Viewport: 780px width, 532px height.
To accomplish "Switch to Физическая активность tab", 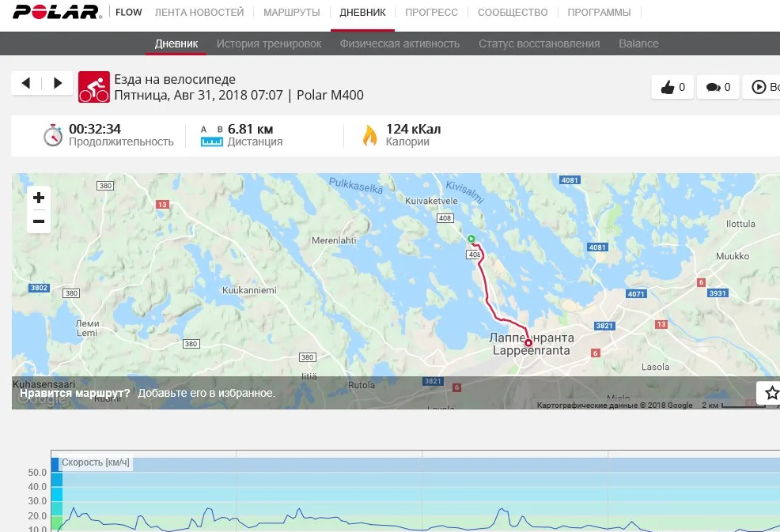I will [399, 43].
